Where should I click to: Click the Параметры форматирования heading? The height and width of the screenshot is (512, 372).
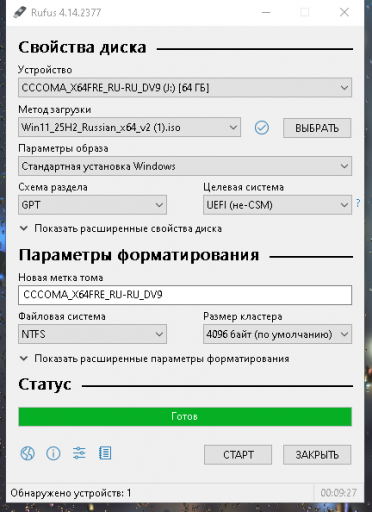pos(139,255)
